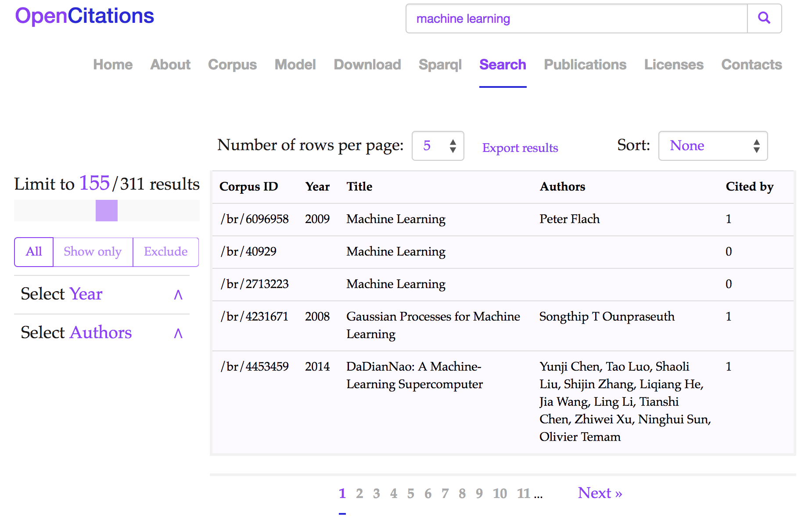Open the Corpus menu item

tap(232, 65)
